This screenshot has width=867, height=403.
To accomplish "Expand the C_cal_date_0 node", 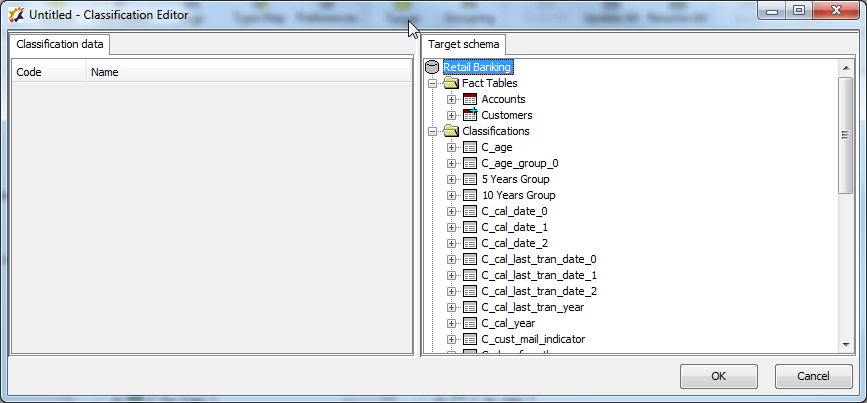I will click(452, 211).
